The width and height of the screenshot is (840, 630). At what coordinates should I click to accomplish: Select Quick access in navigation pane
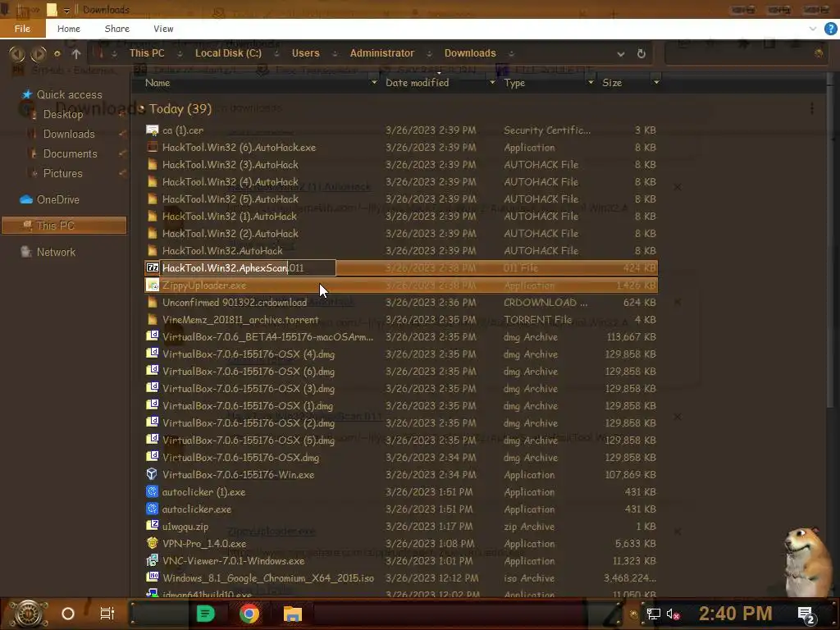coord(69,94)
